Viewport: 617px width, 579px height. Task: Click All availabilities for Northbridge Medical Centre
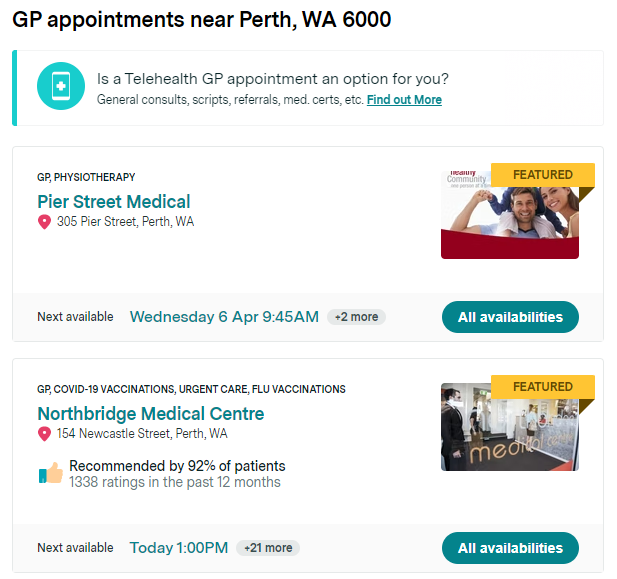click(510, 548)
